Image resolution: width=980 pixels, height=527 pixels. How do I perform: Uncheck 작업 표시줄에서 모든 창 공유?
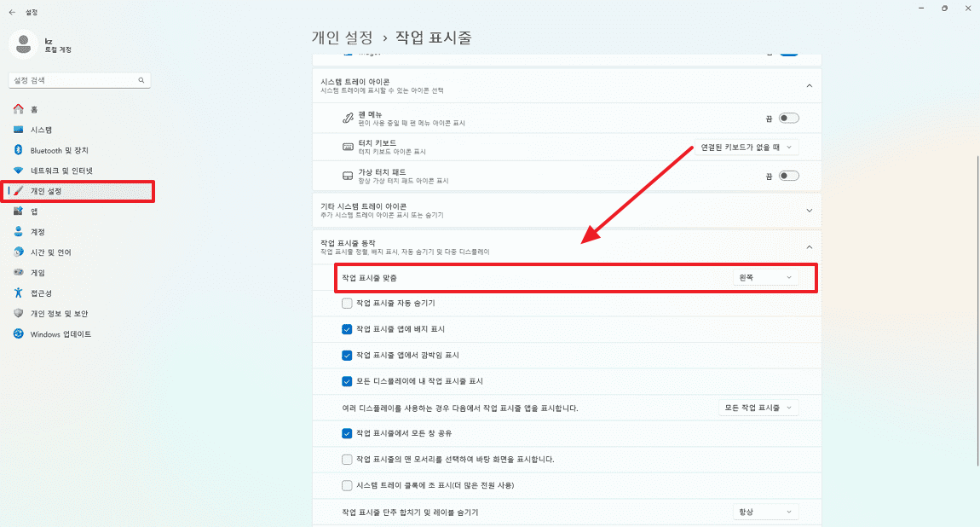point(347,433)
